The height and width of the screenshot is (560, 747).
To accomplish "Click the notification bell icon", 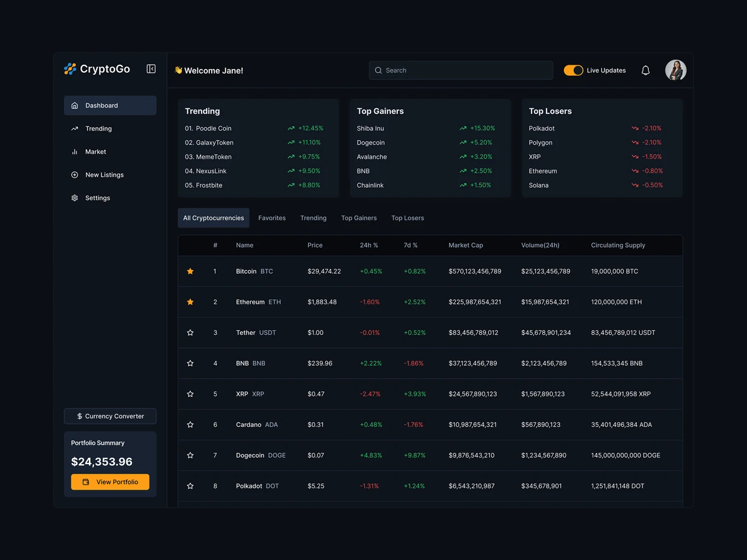I will [x=646, y=70].
